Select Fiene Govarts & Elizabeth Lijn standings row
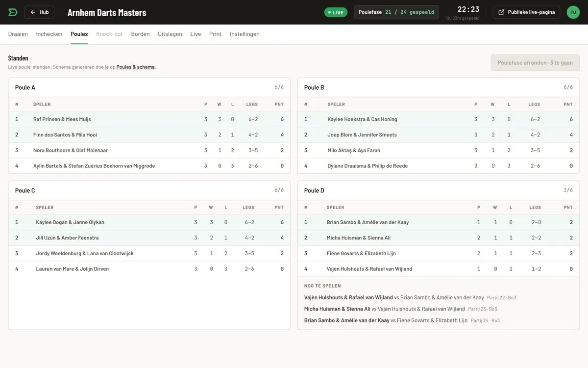588x368 pixels. tap(439, 254)
